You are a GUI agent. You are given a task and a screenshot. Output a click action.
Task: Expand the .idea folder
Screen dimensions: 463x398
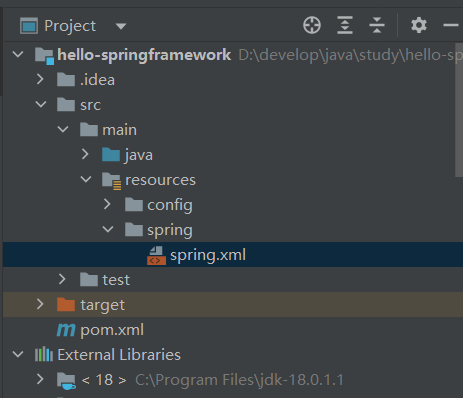click(40, 79)
